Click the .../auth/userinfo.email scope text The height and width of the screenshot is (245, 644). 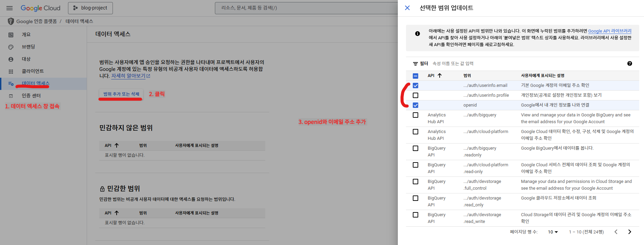(x=485, y=86)
